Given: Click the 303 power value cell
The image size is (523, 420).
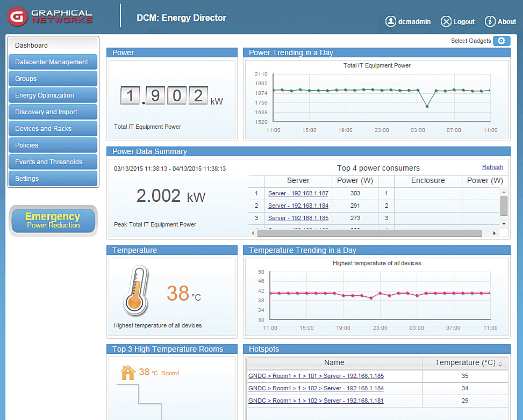Looking at the screenshot, I should [x=355, y=193].
